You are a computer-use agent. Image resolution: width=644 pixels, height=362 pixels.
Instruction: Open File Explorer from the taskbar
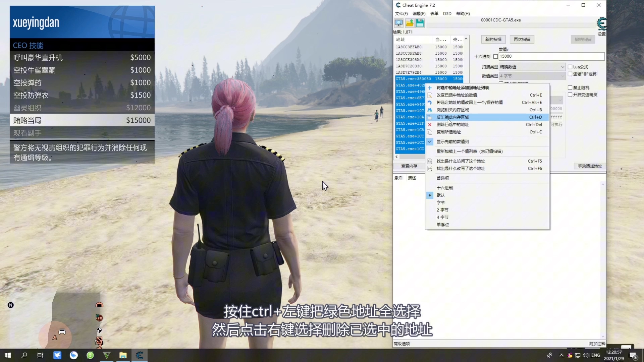pyautogui.click(x=123, y=355)
